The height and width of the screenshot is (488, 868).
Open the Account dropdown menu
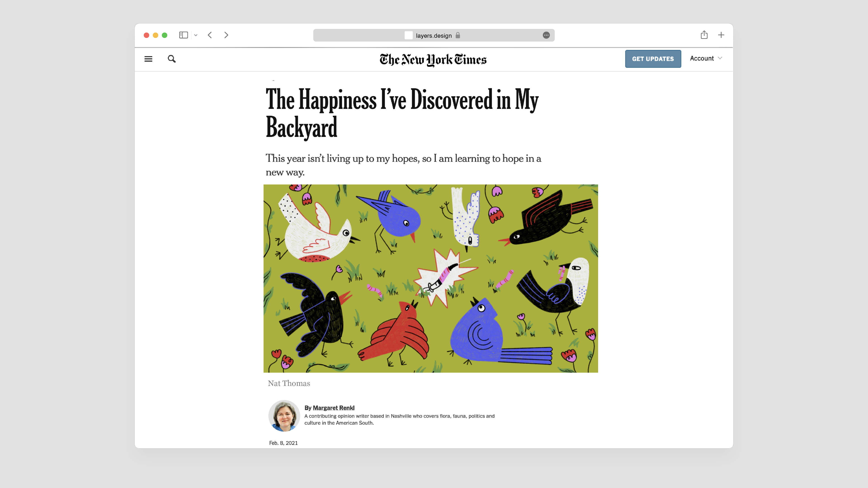click(x=706, y=58)
